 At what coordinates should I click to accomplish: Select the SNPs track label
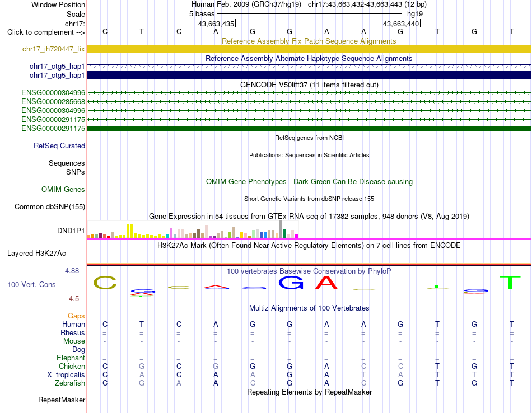click(76, 172)
